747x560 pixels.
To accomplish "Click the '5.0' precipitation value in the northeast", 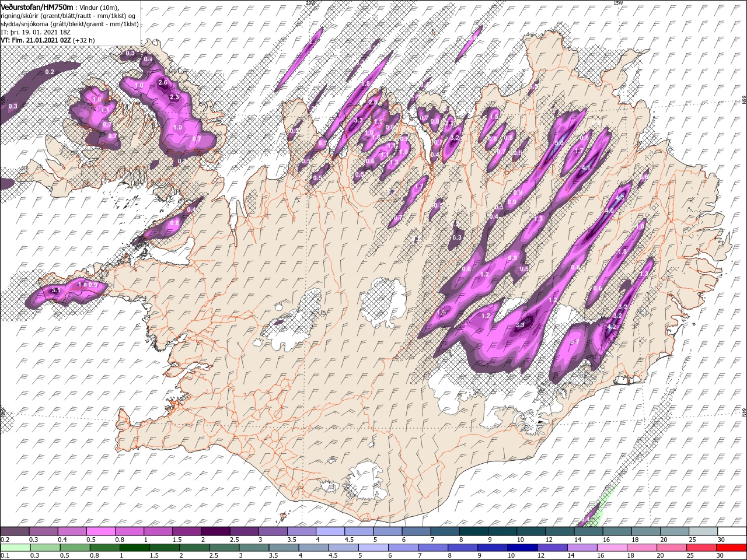I will (x=559, y=143).
